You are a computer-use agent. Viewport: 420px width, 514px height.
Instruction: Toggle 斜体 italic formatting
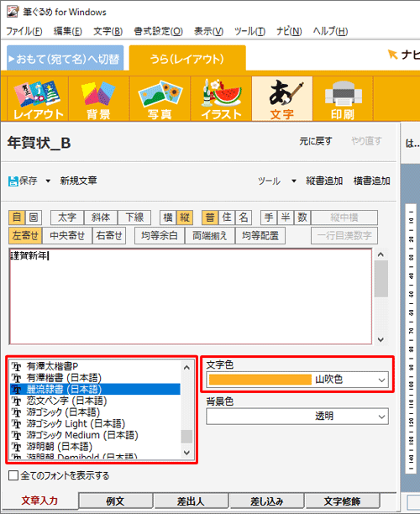101,218
